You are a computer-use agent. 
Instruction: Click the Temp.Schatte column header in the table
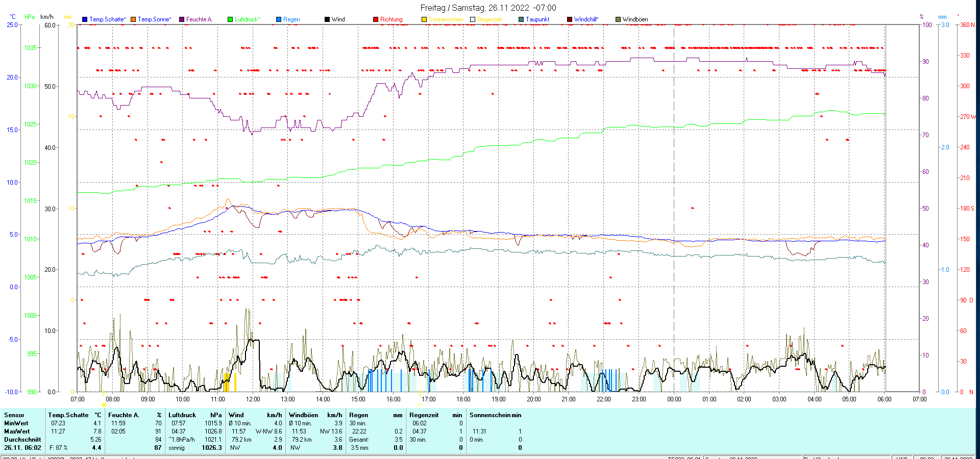[x=68, y=415]
